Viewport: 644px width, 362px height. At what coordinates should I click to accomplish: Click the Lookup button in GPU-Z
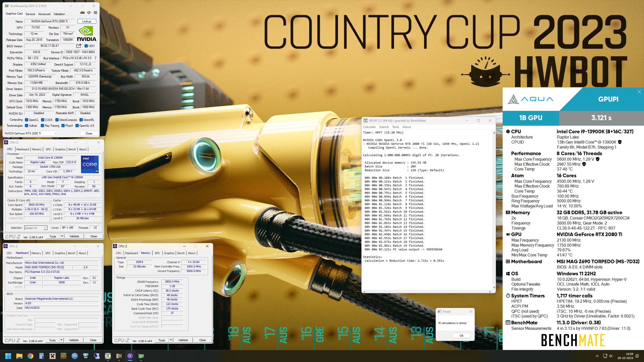[x=87, y=21]
